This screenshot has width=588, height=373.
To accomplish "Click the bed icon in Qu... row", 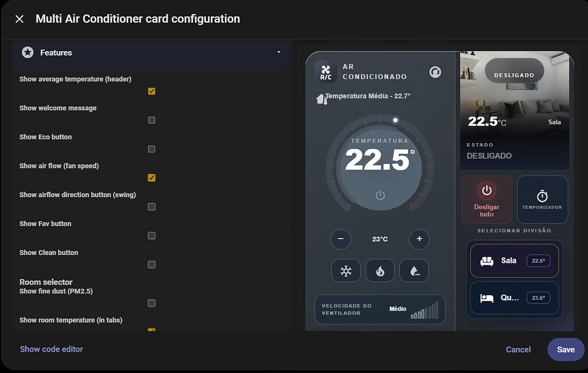I will click(487, 298).
